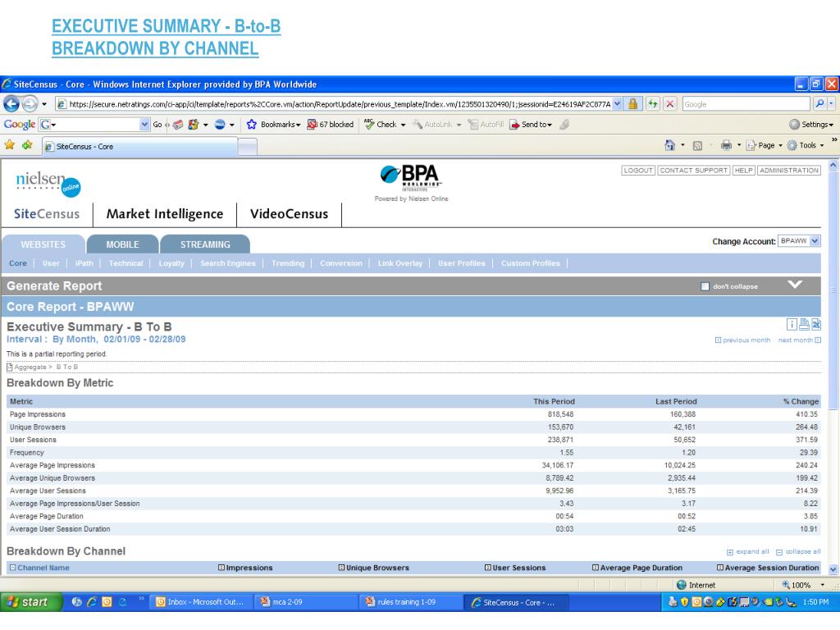
Task: Click the print report icon in Executive Summary
Action: [804, 324]
